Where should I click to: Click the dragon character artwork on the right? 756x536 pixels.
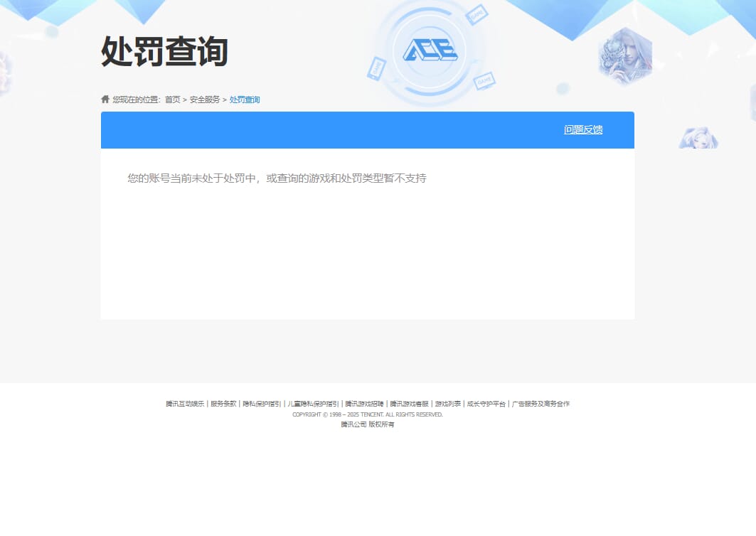[x=626, y=53]
